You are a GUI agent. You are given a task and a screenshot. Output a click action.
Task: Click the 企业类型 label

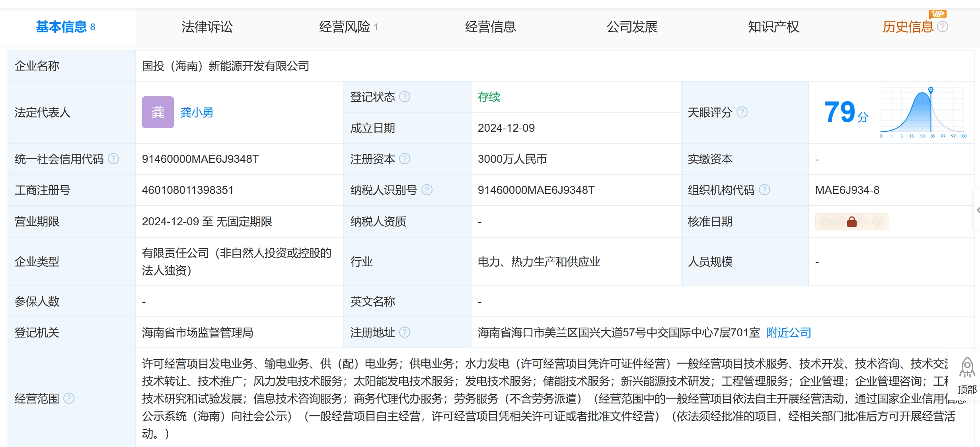click(x=37, y=262)
